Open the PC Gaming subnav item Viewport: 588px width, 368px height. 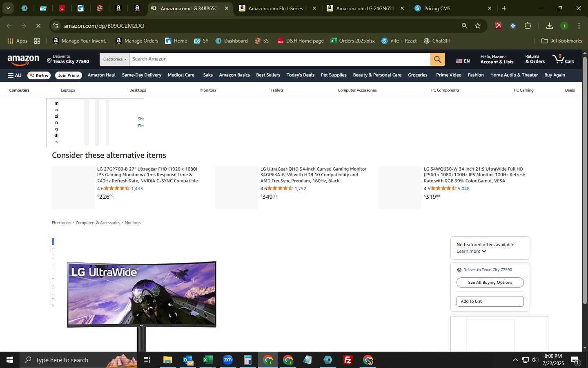tap(523, 90)
